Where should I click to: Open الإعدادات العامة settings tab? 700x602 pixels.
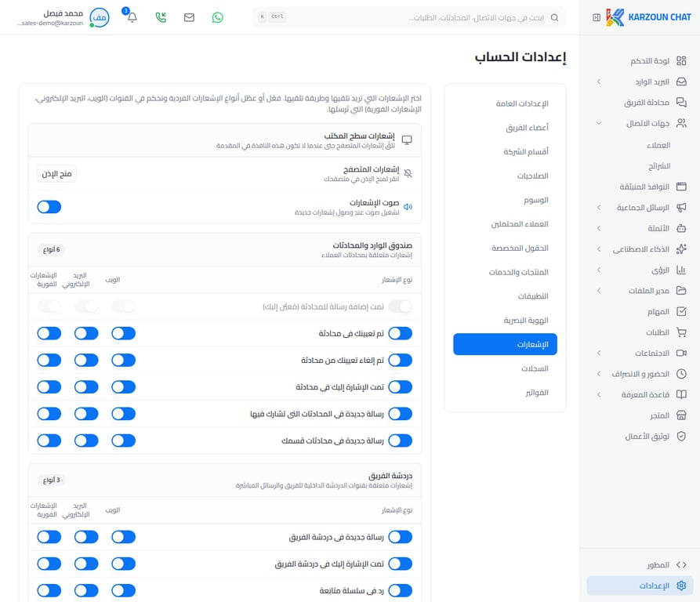tap(505, 103)
